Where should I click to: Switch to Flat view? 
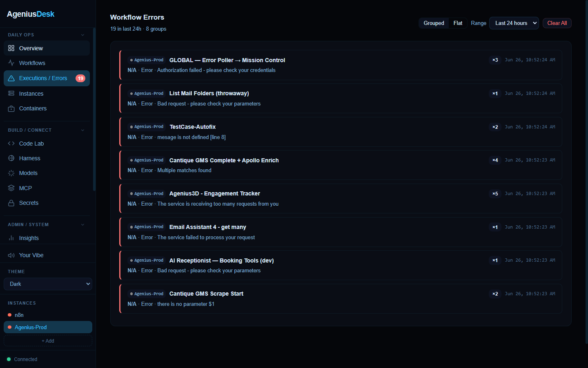pos(458,23)
